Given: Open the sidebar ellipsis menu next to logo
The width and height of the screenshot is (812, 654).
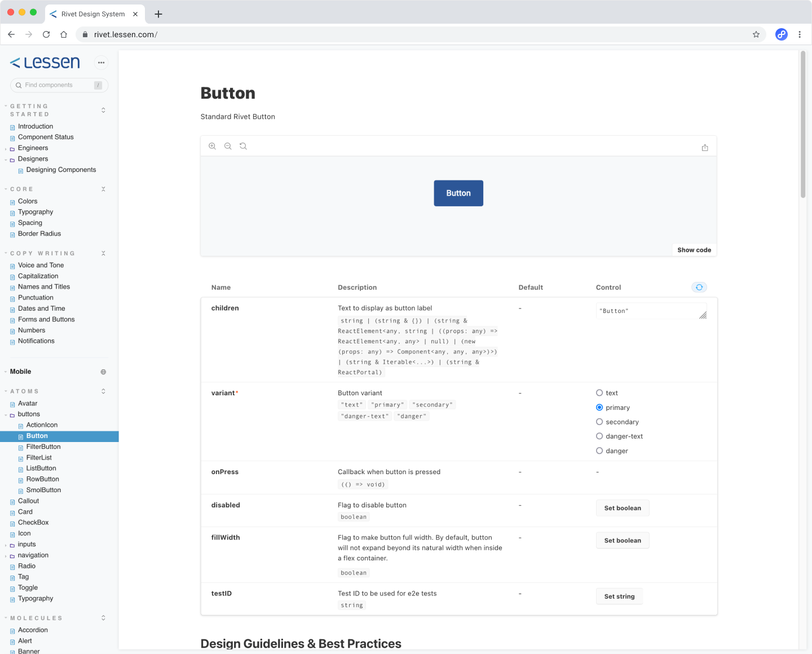Looking at the screenshot, I should [x=101, y=63].
